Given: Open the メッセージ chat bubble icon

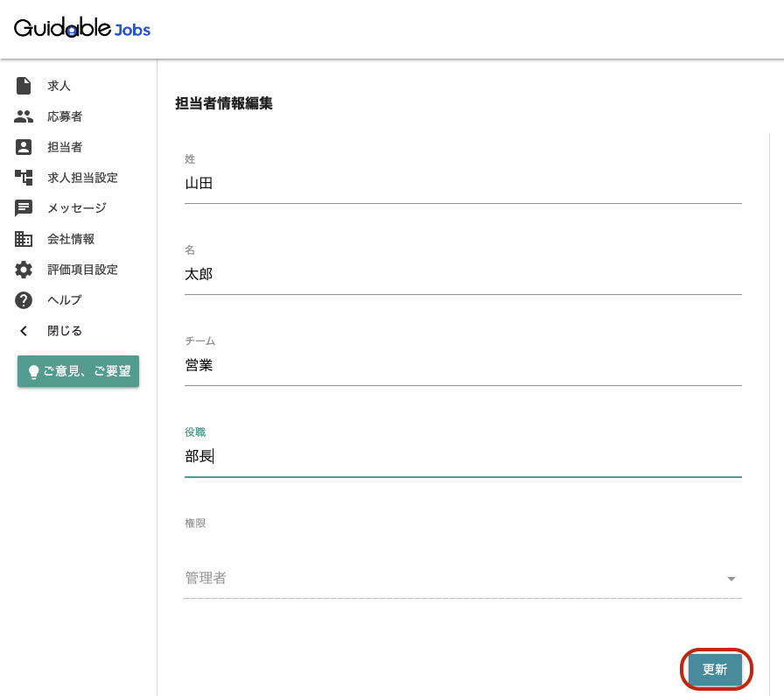Looking at the screenshot, I should click(24, 208).
